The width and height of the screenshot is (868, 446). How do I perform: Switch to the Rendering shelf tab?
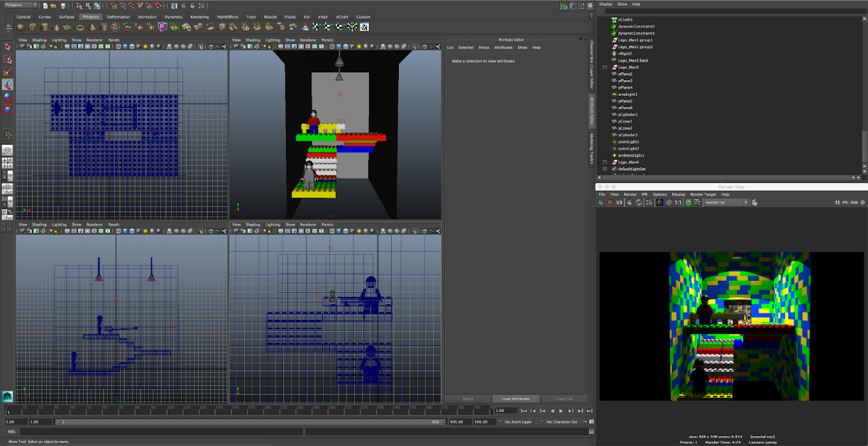(x=199, y=16)
